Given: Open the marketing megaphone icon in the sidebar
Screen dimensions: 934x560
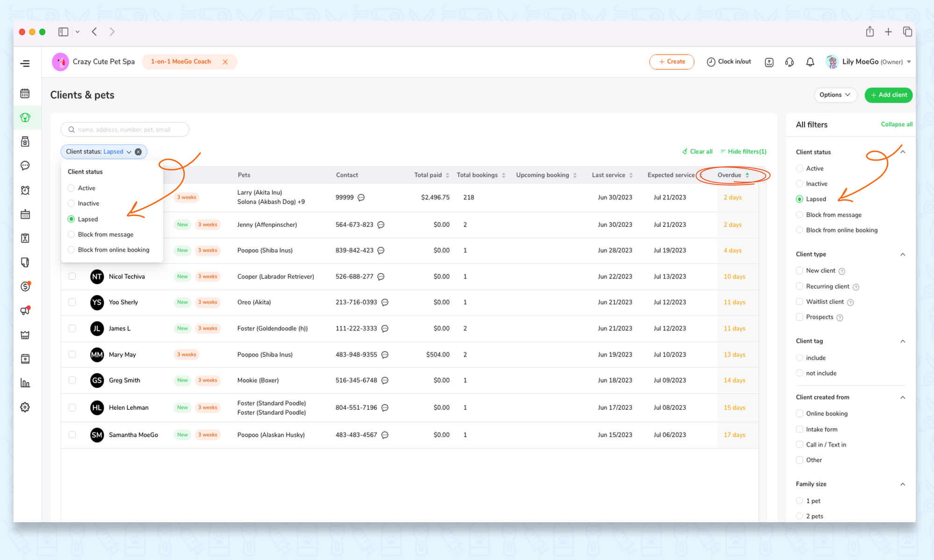Looking at the screenshot, I should (25, 311).
